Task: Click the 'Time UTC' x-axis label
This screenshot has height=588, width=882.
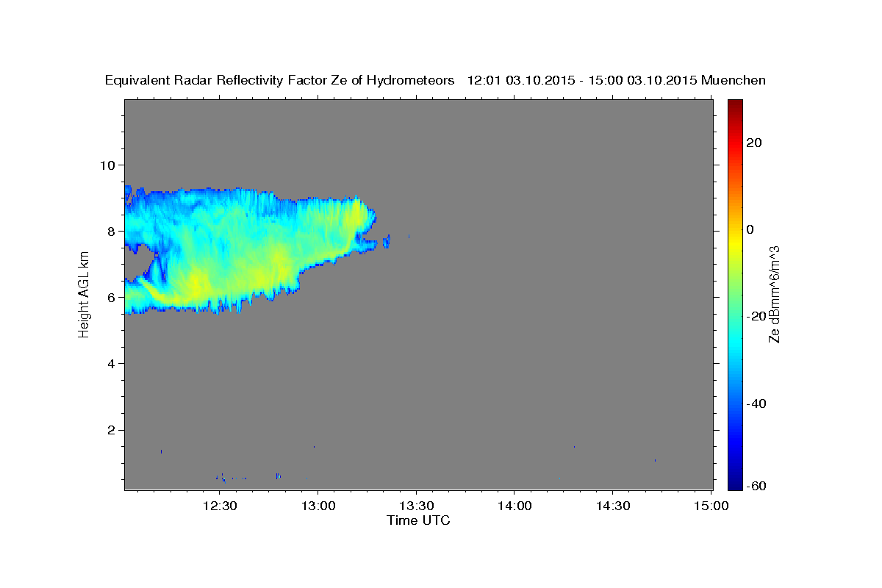Action: coord(418,520)
